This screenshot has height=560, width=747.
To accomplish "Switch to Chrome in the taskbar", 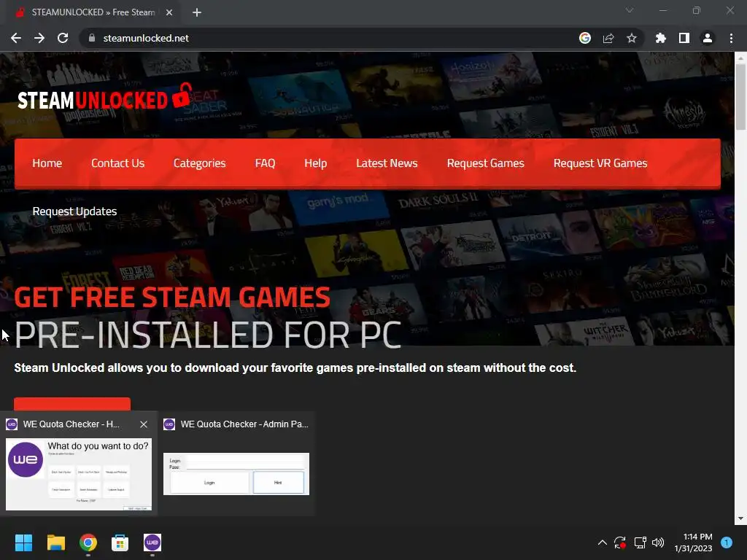I will (x=88, y=542).
